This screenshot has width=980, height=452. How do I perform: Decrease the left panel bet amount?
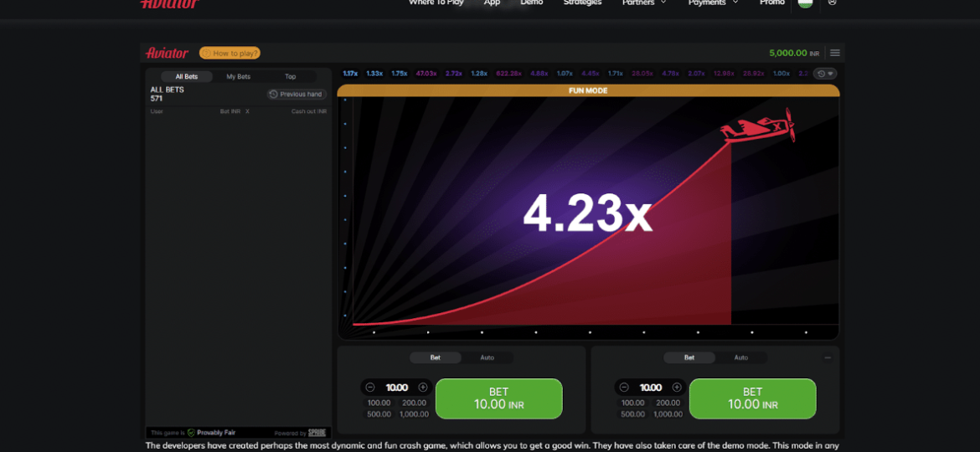(x=370, y=388)
